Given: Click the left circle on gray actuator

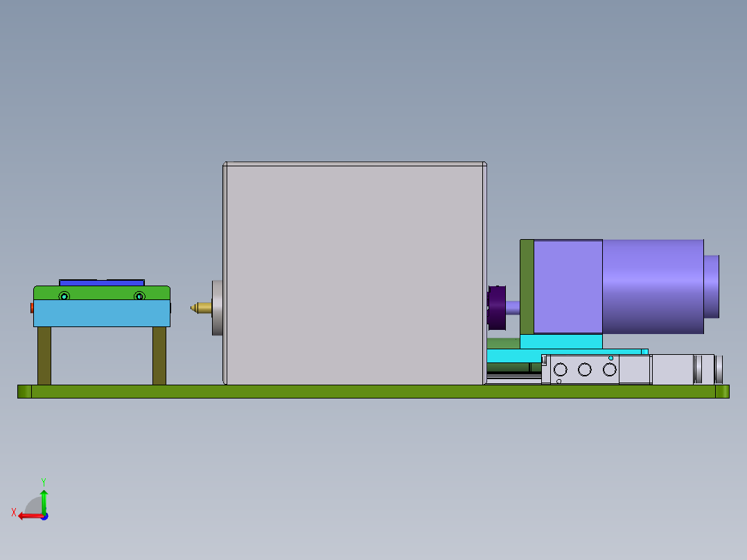Looking at the screenshot, I should click(x=560, y=369).
